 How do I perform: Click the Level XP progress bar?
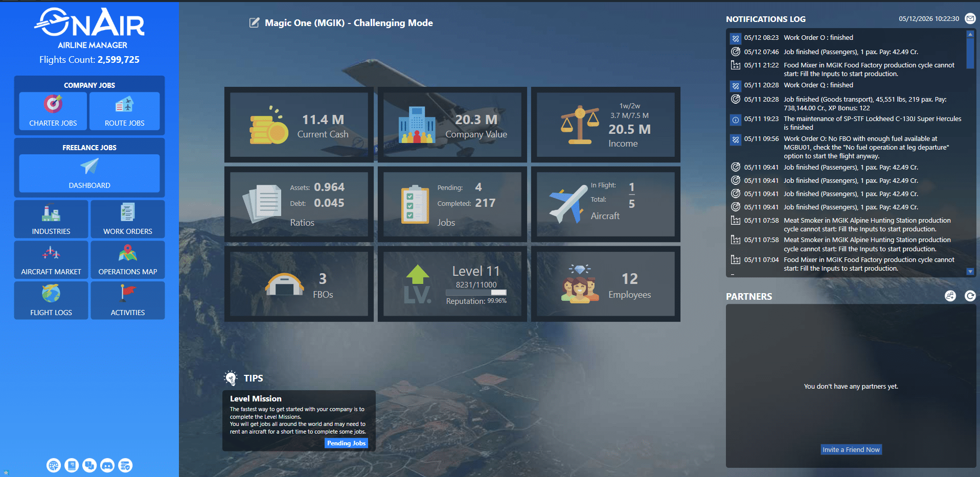point(476,293)
